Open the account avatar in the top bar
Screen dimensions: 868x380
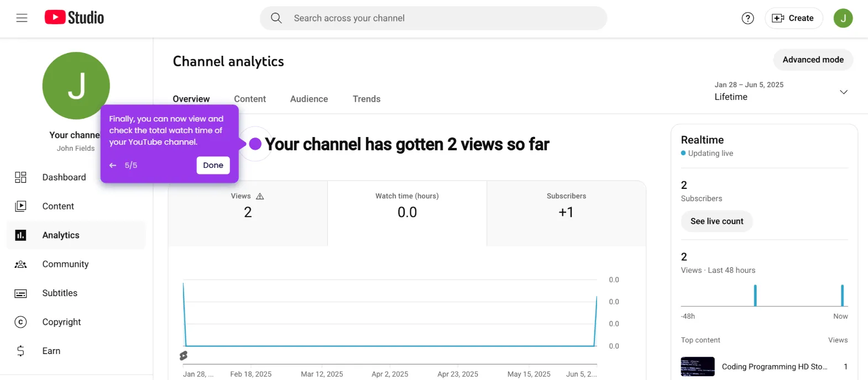coord(843,18)
